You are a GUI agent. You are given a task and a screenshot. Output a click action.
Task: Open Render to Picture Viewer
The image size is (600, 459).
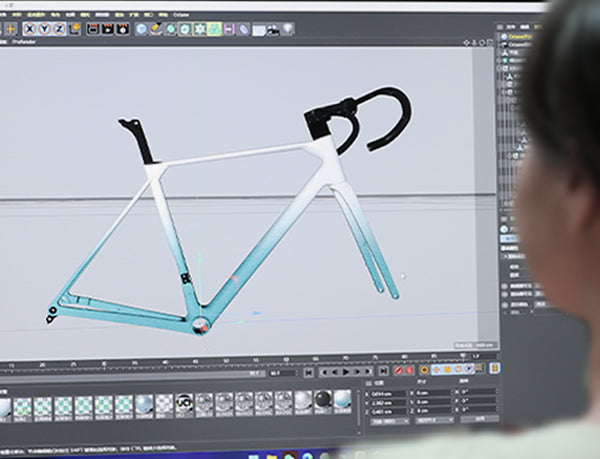[x=105, y=29]
